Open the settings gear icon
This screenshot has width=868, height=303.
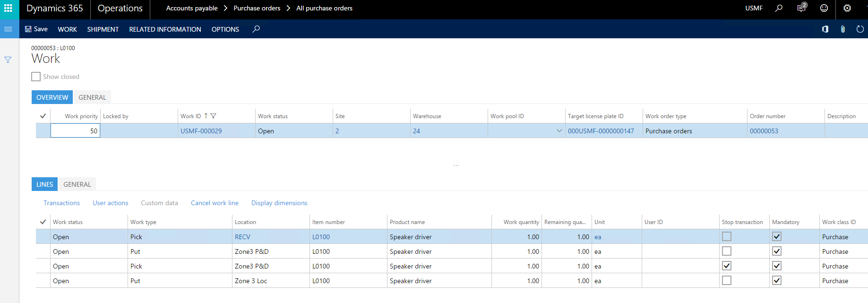click(847, 8)
